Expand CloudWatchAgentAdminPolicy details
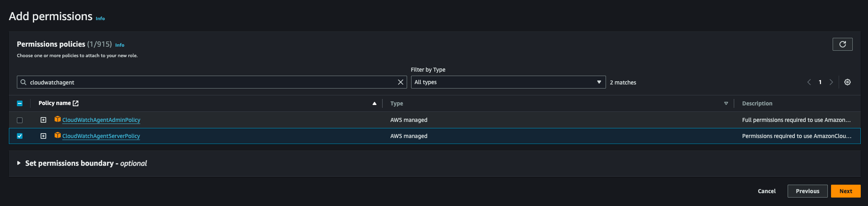The height and width of the screenshot is (206, 868). (x=43, y=120)
